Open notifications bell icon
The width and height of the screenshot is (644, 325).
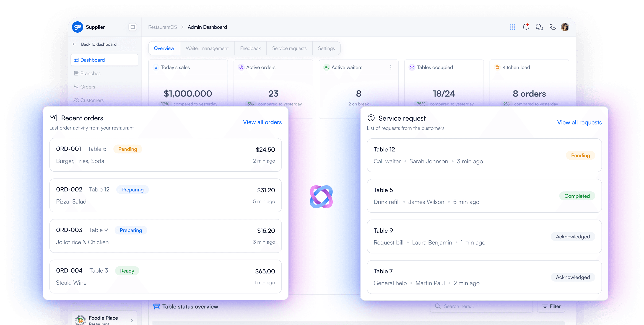pyautogui.click(x=526, y=27)
